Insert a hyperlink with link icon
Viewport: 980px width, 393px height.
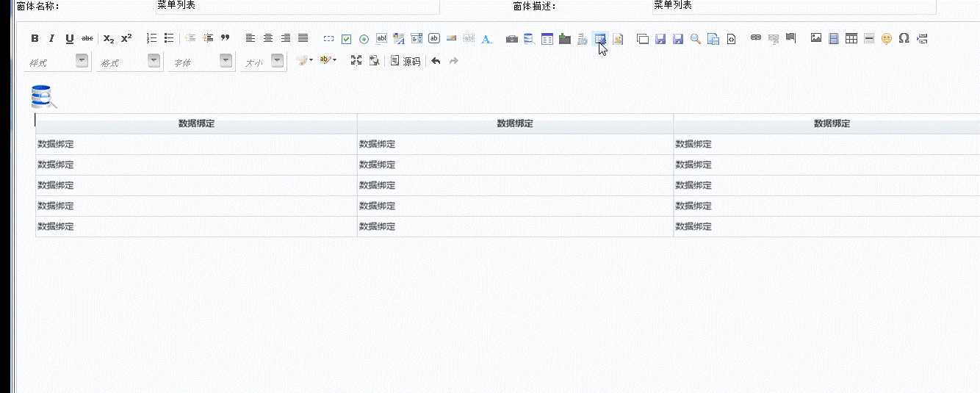(x=756, y=38)
